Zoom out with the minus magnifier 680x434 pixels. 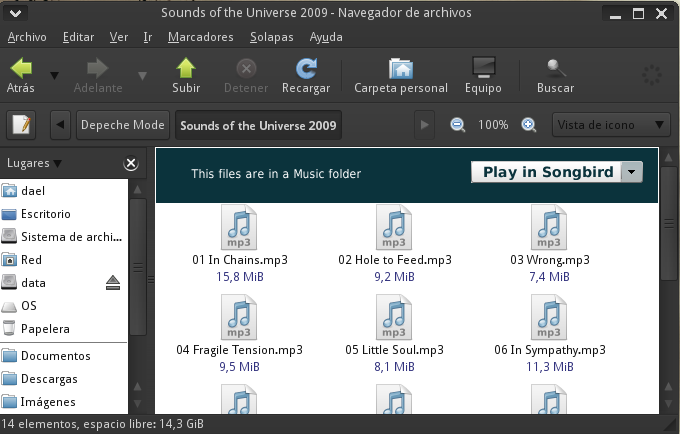coord(458,125)
